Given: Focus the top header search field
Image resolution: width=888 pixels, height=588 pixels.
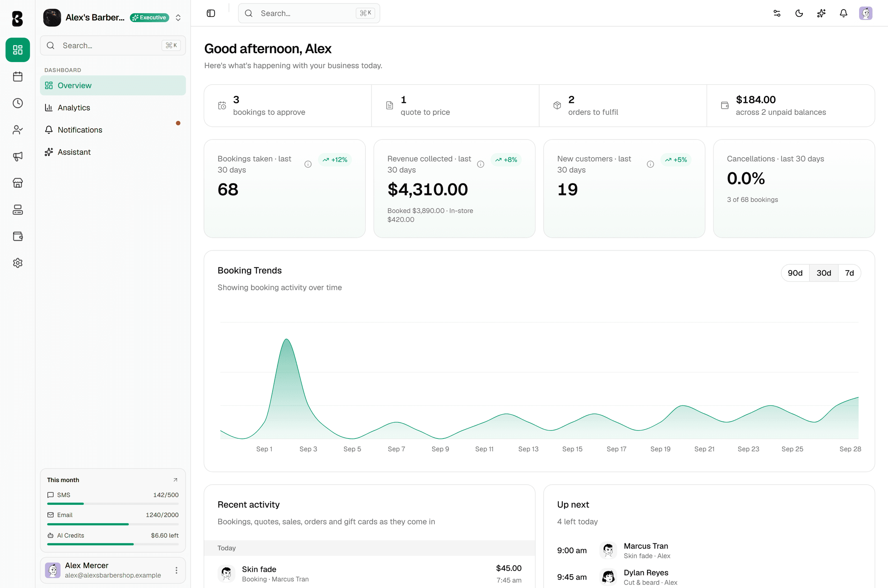Looking at the screenshot, I should click(x=309, y=13).
